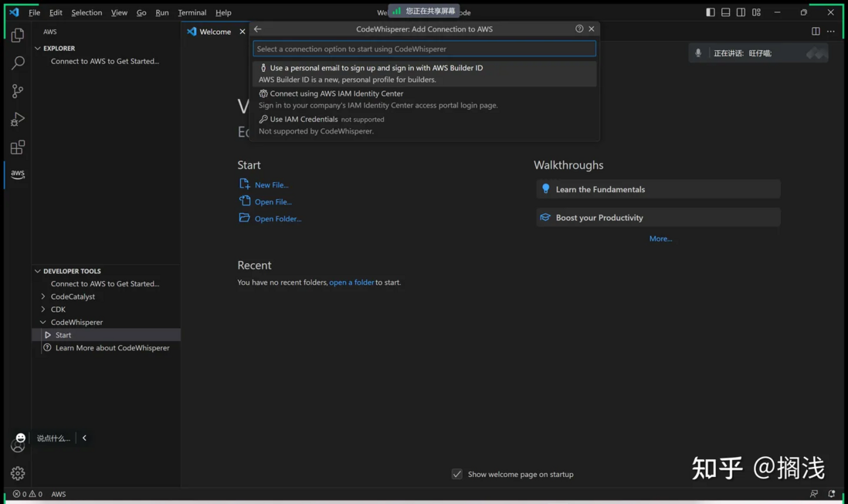Click Connect to AWS under Explorer
Image resolution: width=848 pixels, height=504 pixels.
click(105, 61)
